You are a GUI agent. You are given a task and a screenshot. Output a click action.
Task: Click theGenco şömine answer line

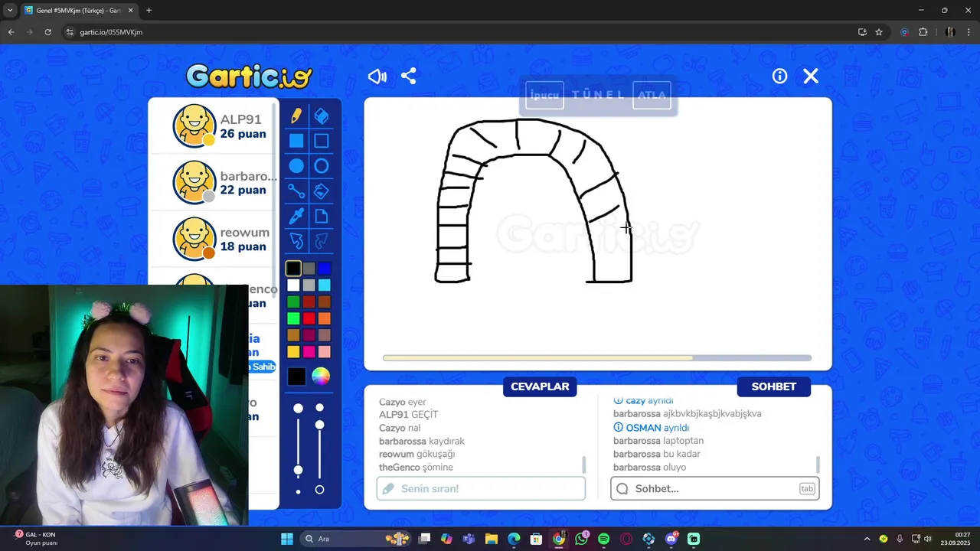(x=416, y=467)
